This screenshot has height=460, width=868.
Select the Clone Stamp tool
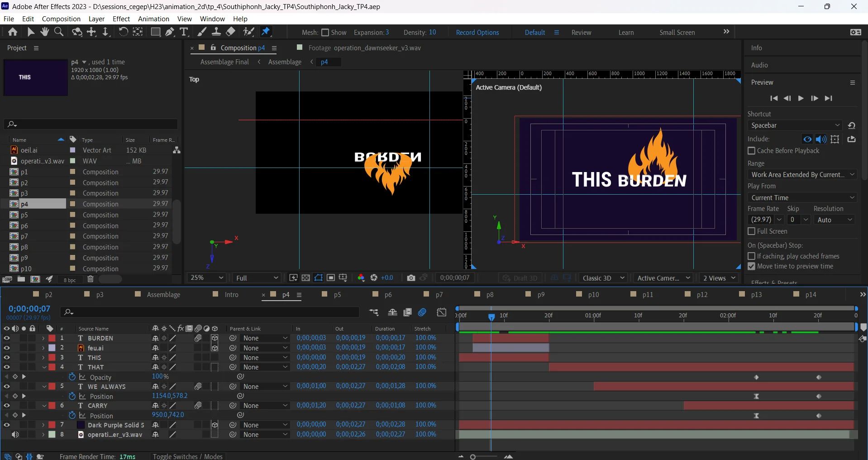tap(216, 32)
